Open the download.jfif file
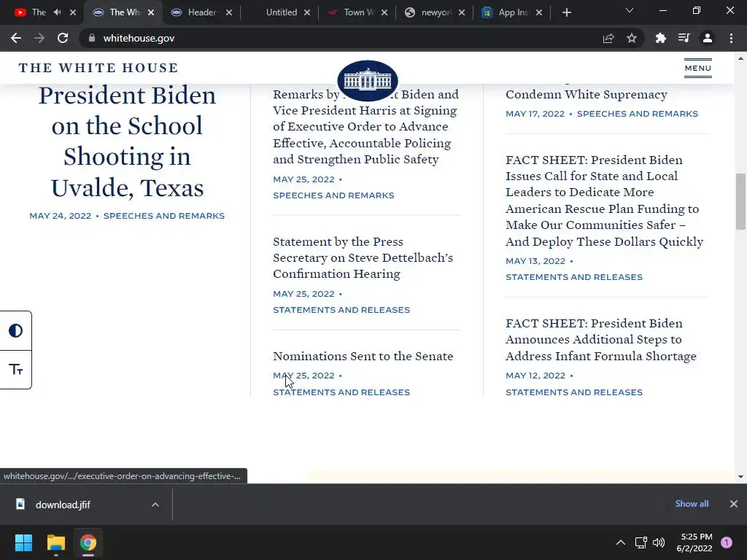The height and width of the screenshot is (560, 747). 63,505
